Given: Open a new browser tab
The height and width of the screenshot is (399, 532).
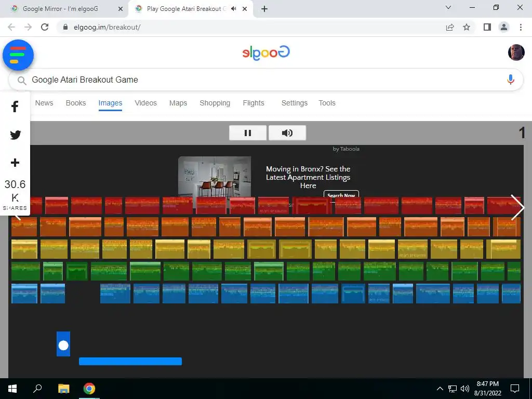Looking at the screenshot, I should coord(264,9).
